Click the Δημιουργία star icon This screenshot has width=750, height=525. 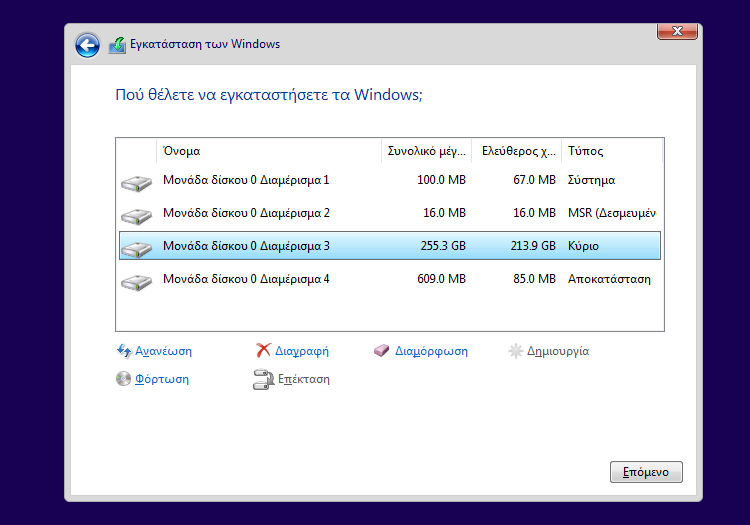515,351
